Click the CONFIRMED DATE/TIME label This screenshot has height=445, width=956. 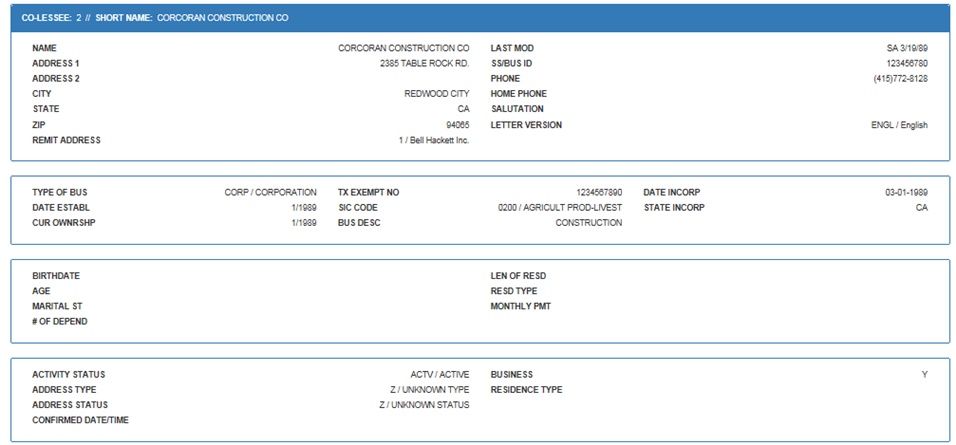tap(80, 420)
